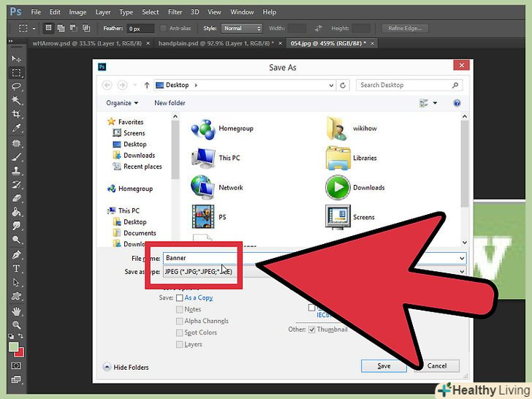532x399 pixels.
Task: Click the red background color swatch
Action: point(19,351)
